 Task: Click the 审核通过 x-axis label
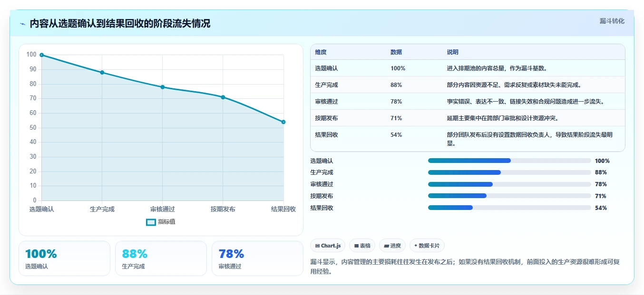pyautogui.click(x=163, y=209)
